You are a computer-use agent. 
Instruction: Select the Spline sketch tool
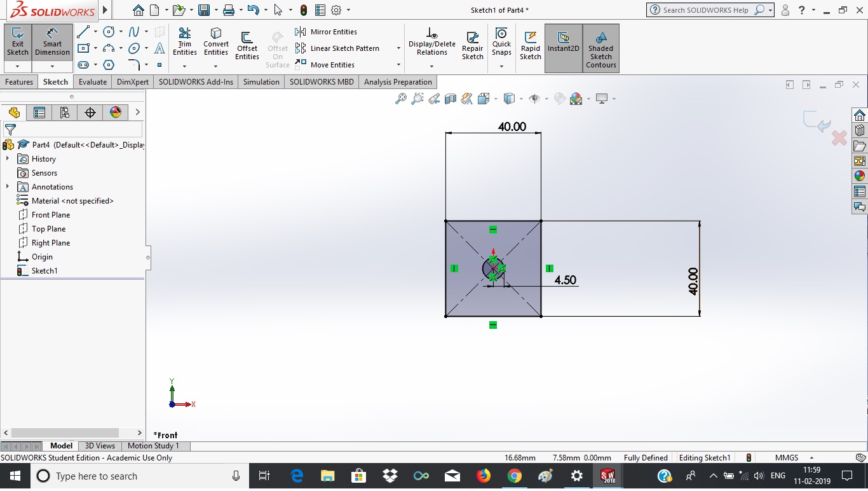(x=134, y=32)
